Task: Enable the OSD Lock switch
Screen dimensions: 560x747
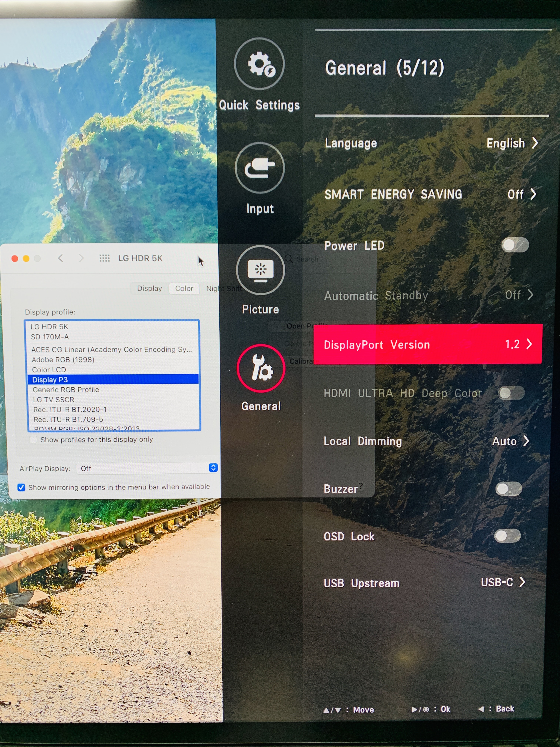Action: [507, 536]
